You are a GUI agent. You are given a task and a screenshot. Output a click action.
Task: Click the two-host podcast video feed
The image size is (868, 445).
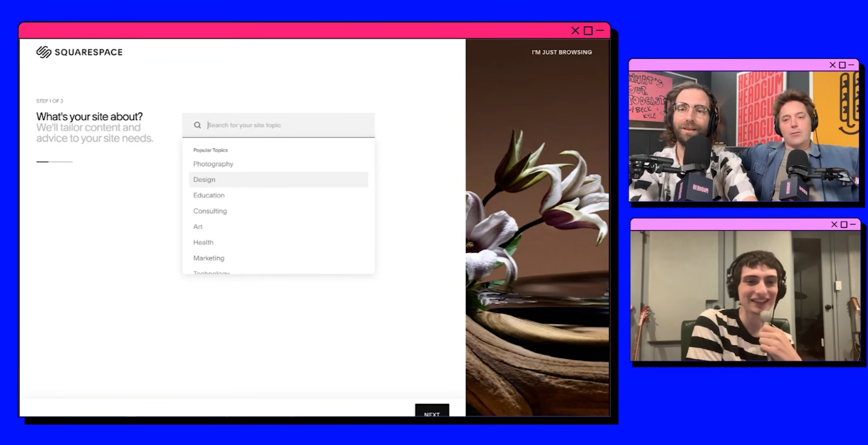pyautogui.click(x=744, y=136)
